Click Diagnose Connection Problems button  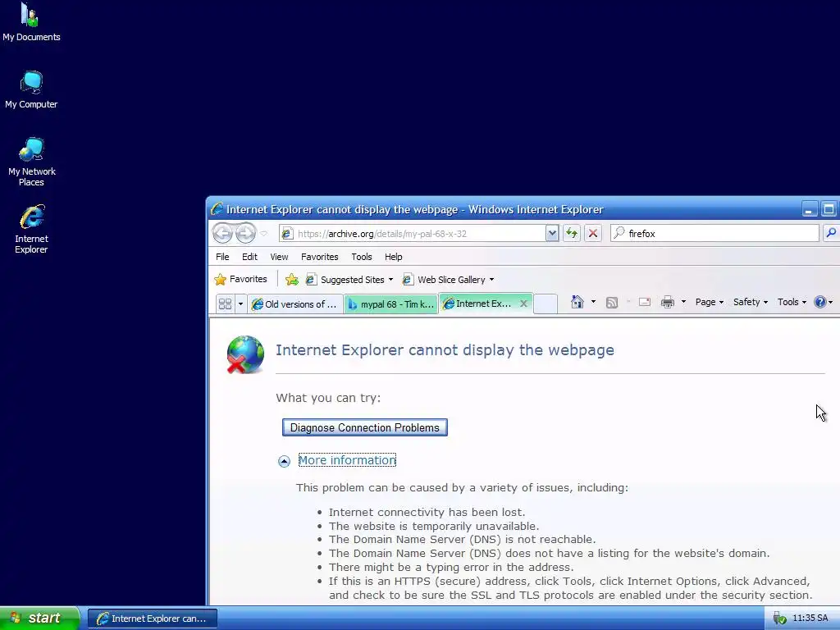click(365, 427)
